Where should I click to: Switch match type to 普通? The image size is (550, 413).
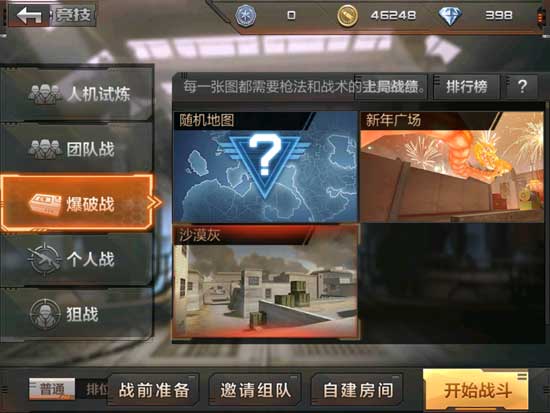52,389
